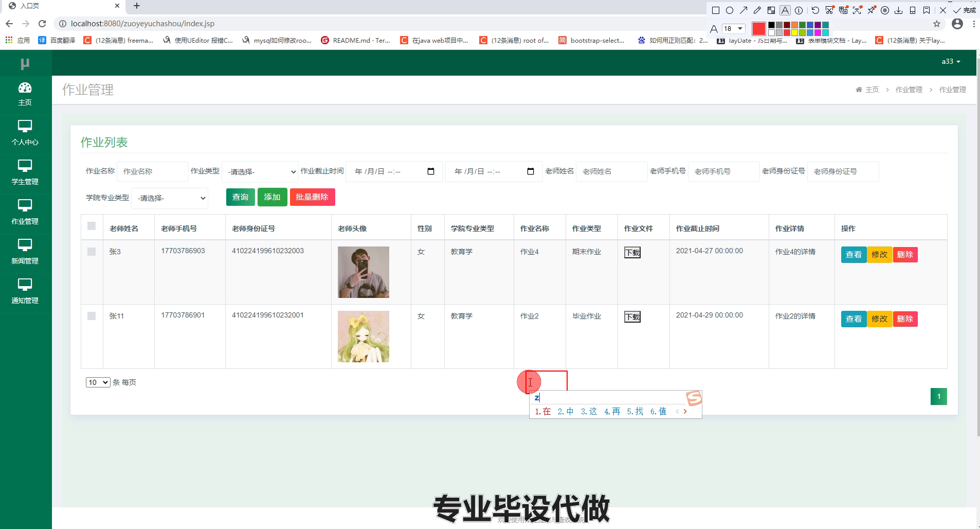Pin the screenshot to screen

coord(872,10)
